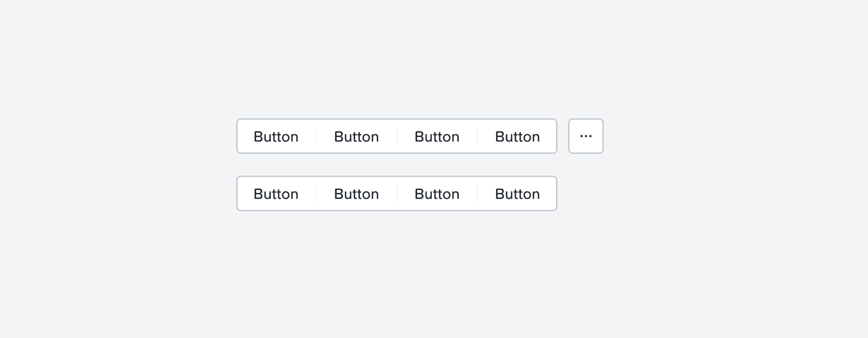Activate the bottom row's second segment Button
This screenshot has height=338, width=868.
pos(356,194)
